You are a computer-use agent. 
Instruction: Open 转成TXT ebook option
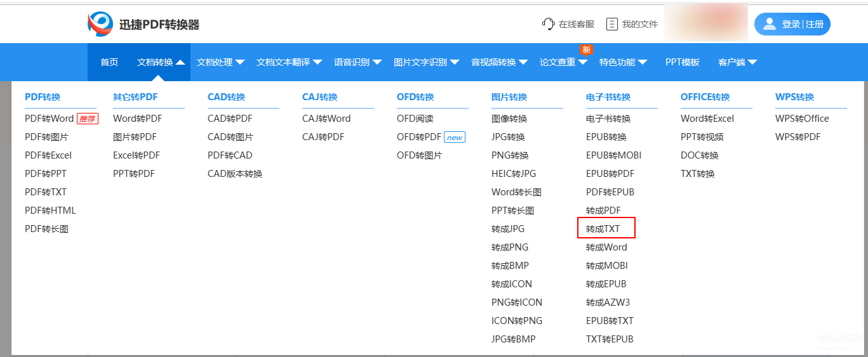tap(603, 229)
